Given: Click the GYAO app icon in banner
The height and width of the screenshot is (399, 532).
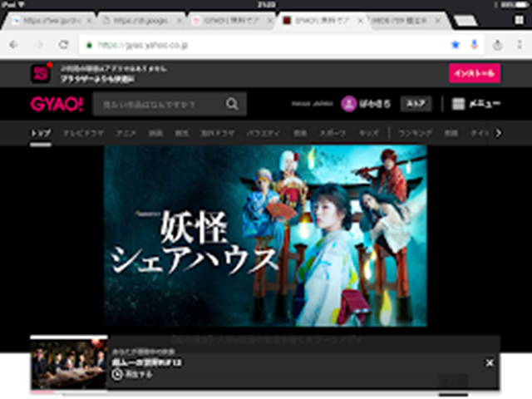Looking at the screenshot, I should coord(41,73).
